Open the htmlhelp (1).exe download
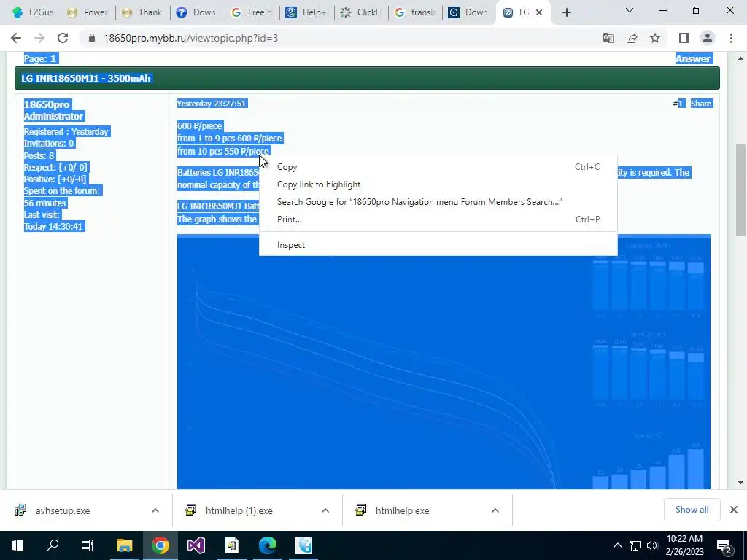This screenshot has height=560, width=747. tap(239, 510)
